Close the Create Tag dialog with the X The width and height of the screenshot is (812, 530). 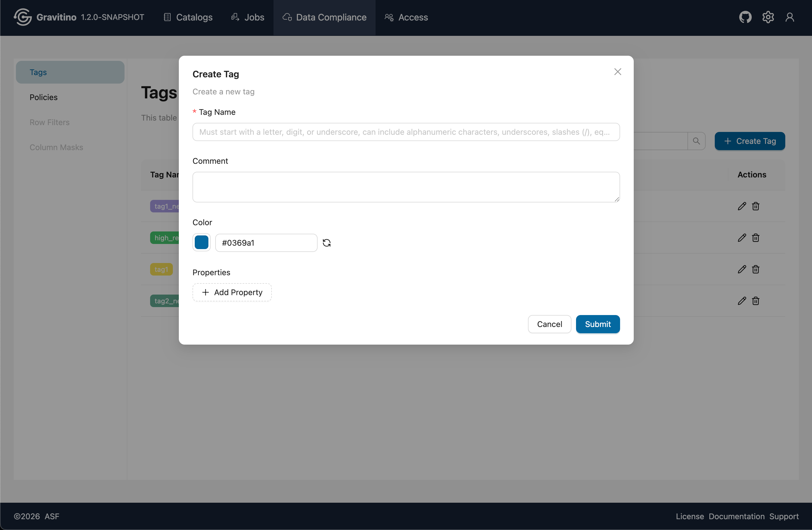618,72
